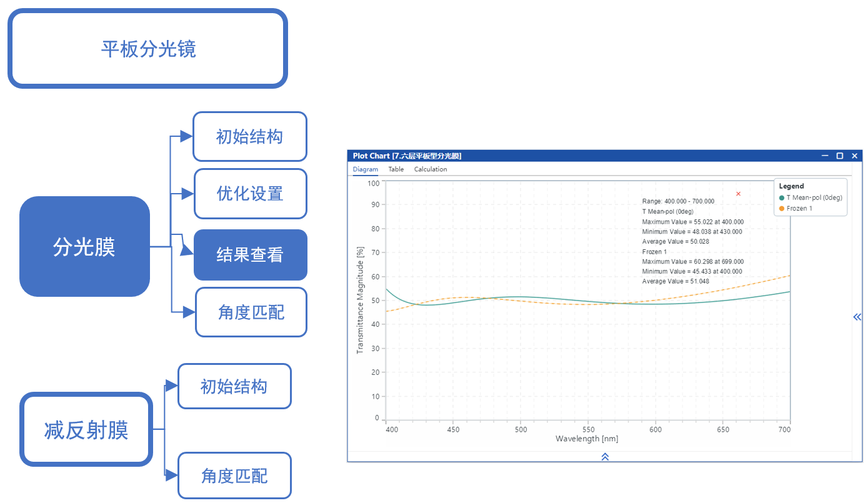Minimize the Plot Chart window
Viewport: 868px width, 503px height.
[x=825, y=156]
